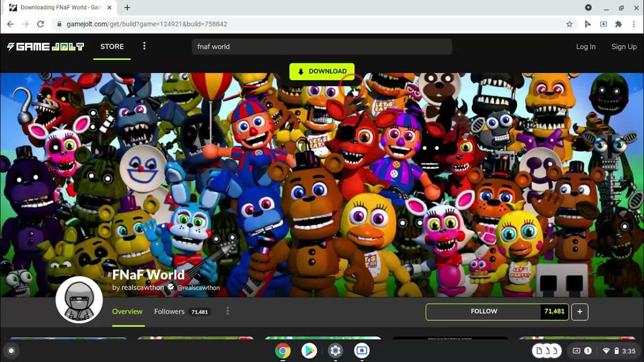The width and height of the screenshot is (644, 362).
Task: Open the navigation three-dot menu
Action: pyautogui.click(x=144, y=46)
